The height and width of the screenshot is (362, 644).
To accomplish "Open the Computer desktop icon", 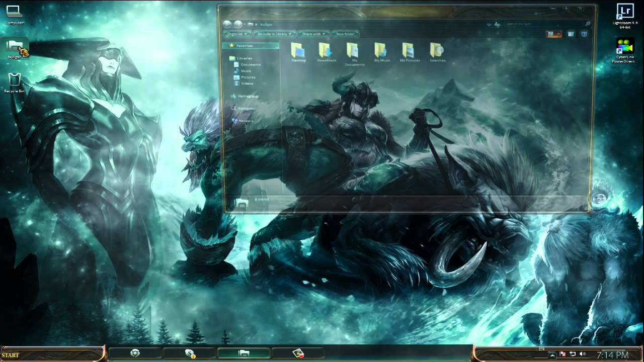I will click(x=14, y=15).
